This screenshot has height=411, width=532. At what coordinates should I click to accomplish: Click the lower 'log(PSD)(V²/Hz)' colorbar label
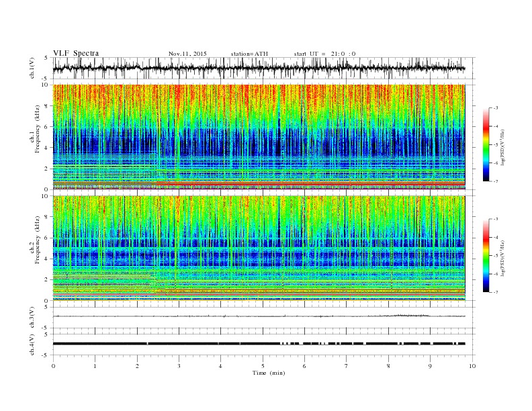tap(504, 258)
